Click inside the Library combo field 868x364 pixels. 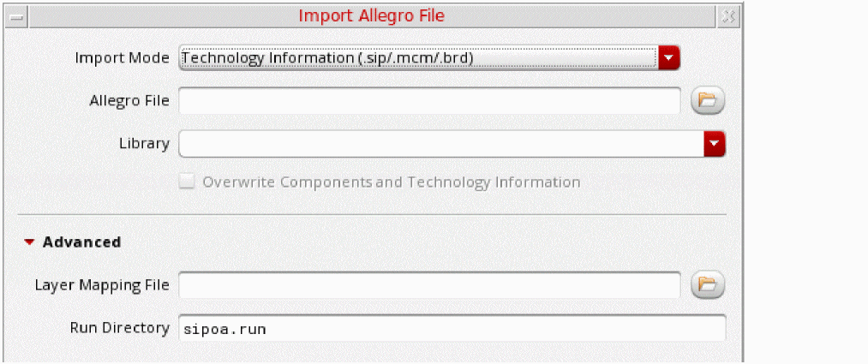coord(440,144)
